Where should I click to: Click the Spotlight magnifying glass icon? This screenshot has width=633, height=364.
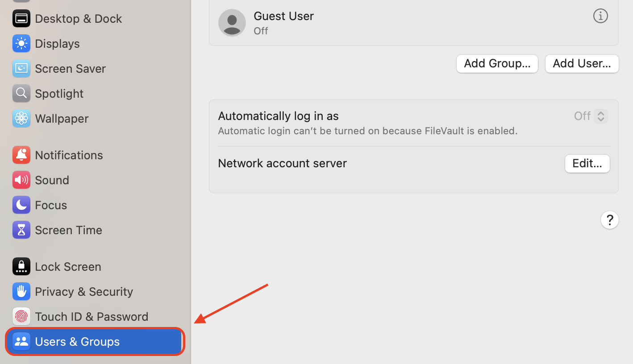pyautogui.click(x=21, y=93)
